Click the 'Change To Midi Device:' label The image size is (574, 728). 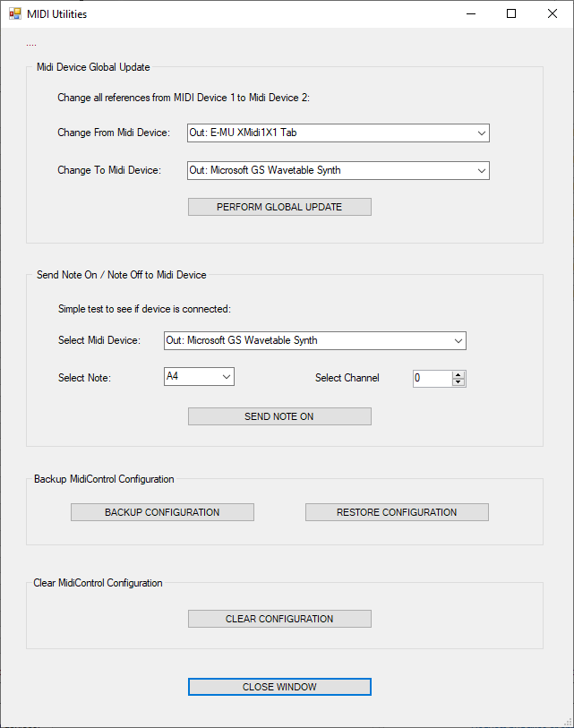tap(109, 170)
